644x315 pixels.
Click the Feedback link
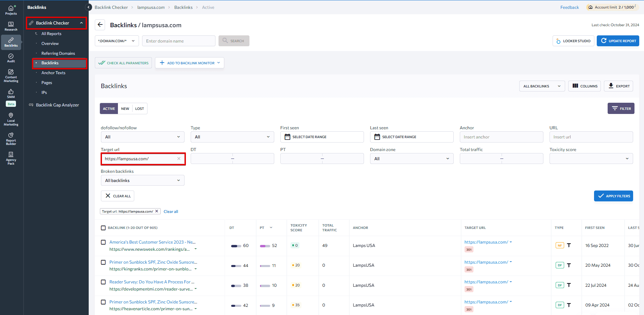click(x=570, y=7)
